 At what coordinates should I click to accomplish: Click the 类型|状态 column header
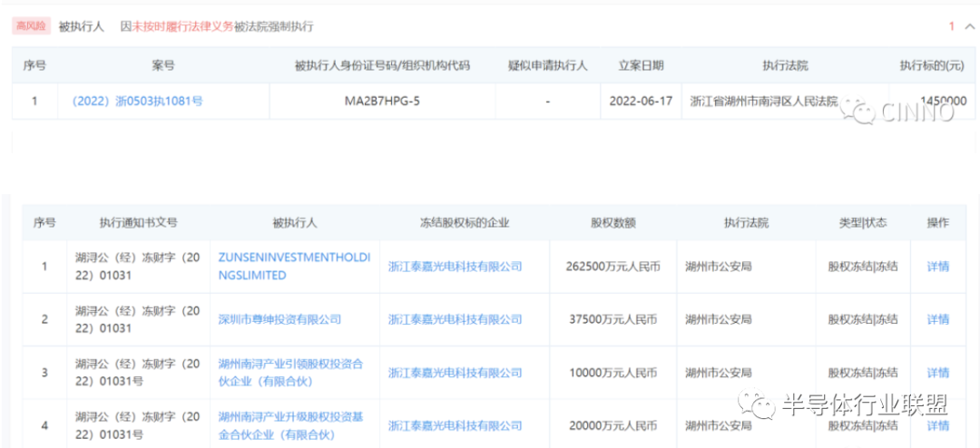pyautogui.click(x=863, y=222)
